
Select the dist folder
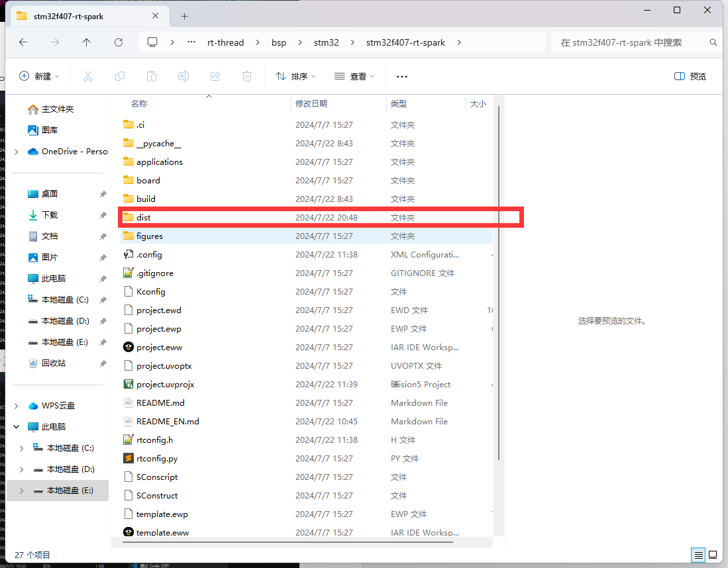tap(307, 217)
